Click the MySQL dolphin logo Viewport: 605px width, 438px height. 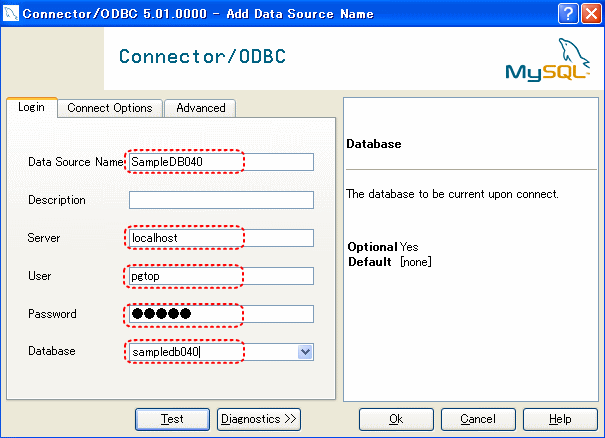[547, 60]
